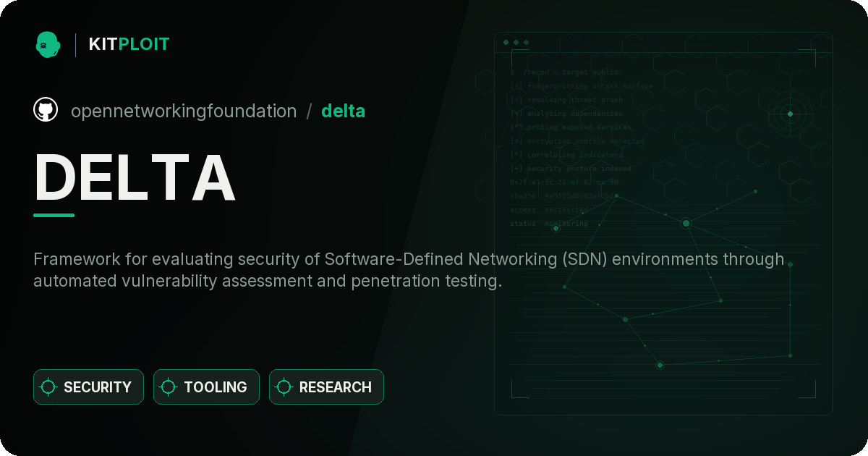Select the RESEARCH tag badge
The width and height of the screenshot is (868, 456).
326,387
